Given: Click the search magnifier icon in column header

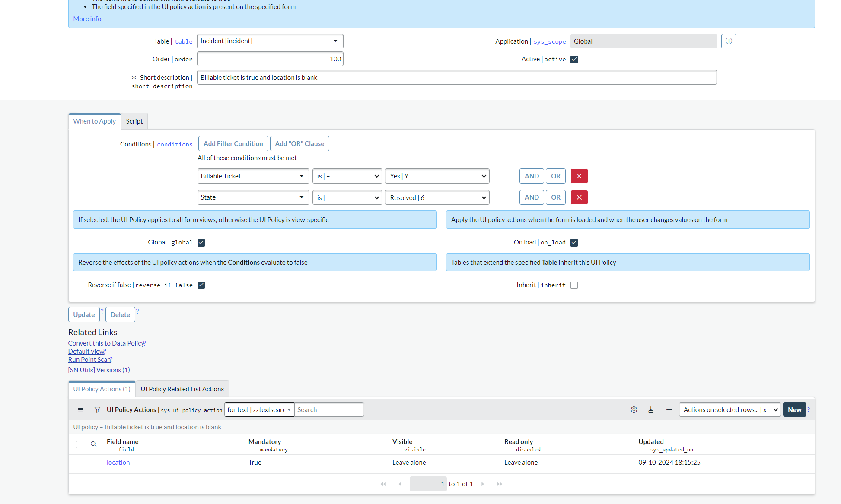Looking at the screenshot, I should point(93,444).
